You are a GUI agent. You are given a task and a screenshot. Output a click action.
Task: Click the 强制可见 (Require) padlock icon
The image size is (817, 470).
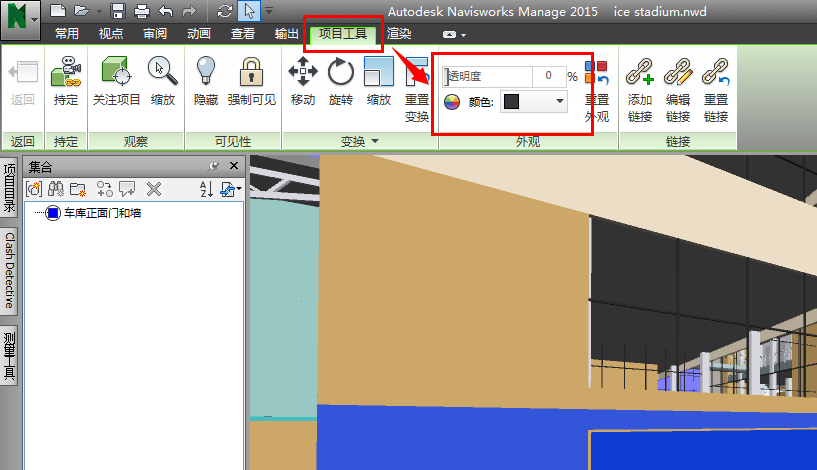tap(251, 72)
